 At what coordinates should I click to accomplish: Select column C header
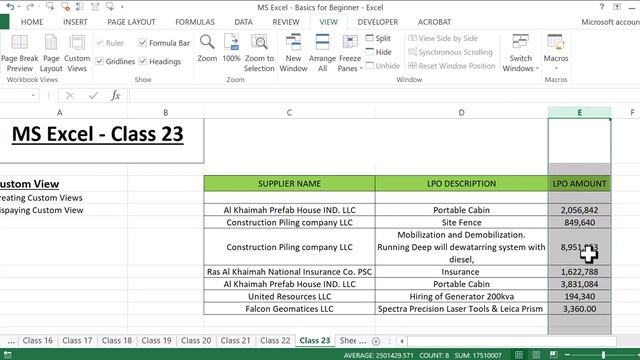click(289, 113)
